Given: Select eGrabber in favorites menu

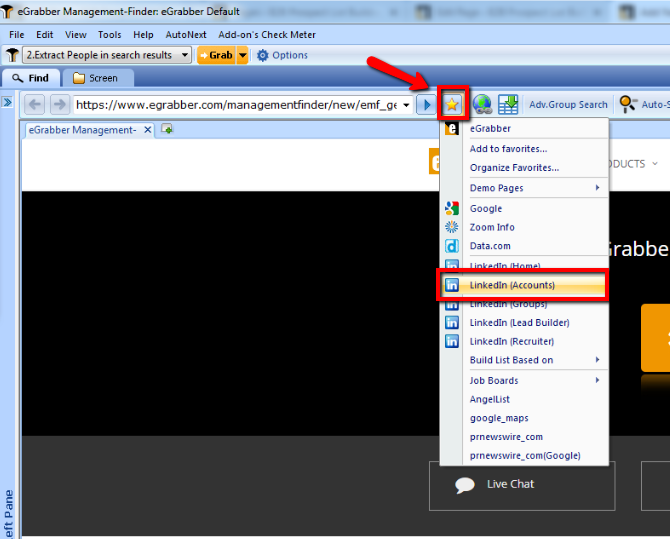Looking at the screenshot, I should tap(524, 128).
